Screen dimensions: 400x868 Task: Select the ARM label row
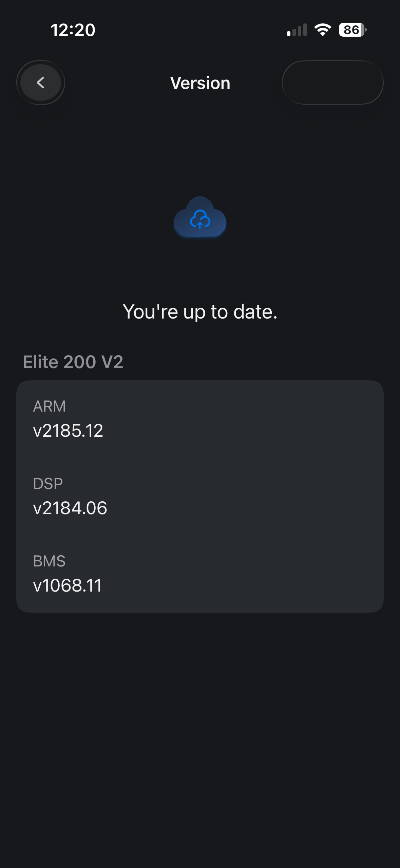[49, 406]
